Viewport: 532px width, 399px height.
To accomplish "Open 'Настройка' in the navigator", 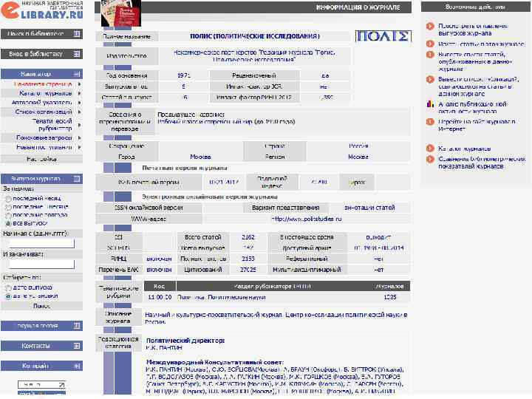I will 41,159.
